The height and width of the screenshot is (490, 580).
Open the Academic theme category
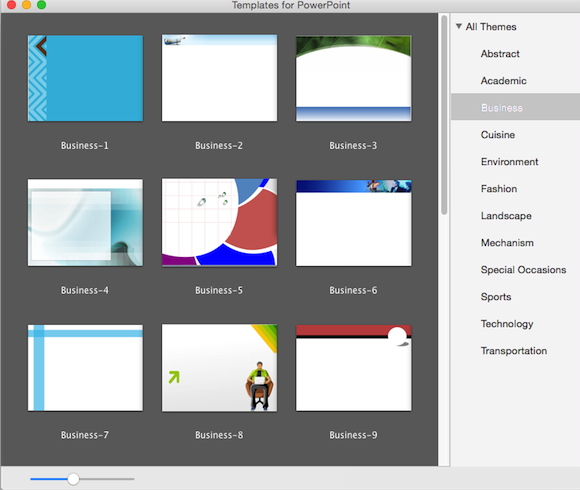(503, 81)
